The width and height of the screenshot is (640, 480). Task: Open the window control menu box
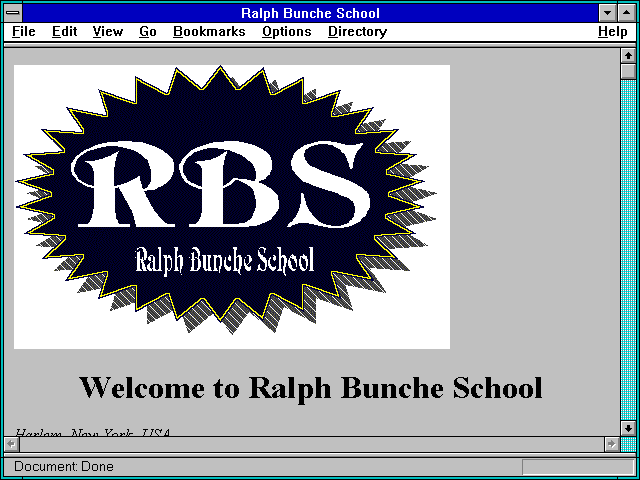tap(13, 13)
